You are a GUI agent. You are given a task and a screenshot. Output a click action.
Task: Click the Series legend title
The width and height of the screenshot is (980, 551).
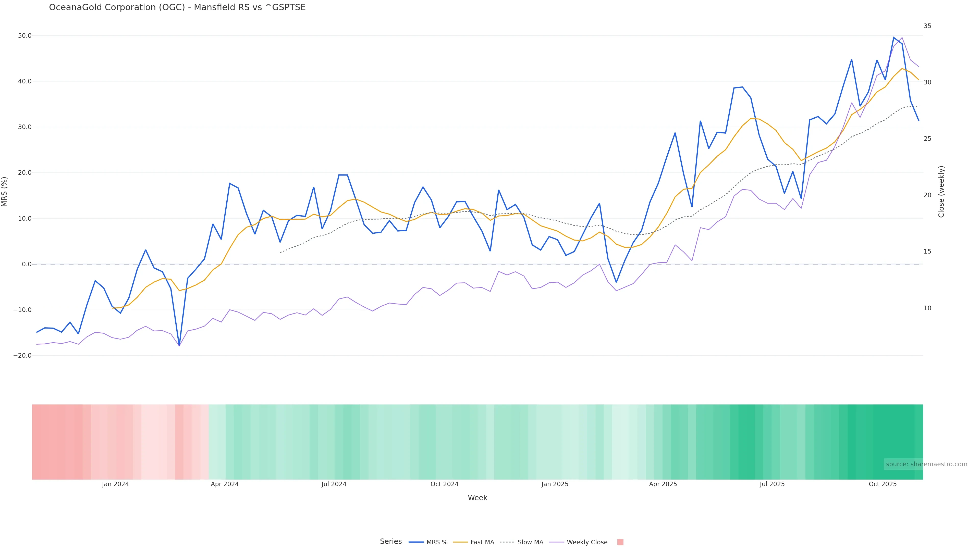click(391, 542)
